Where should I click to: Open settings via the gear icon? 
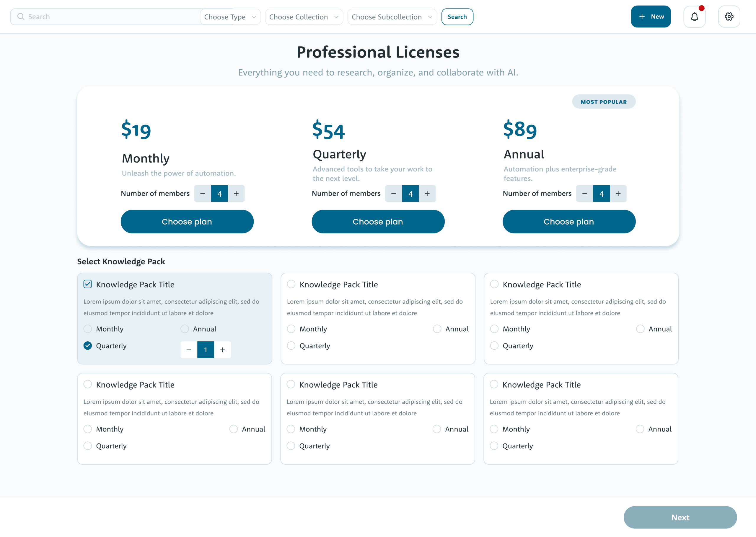pos(729,17)
